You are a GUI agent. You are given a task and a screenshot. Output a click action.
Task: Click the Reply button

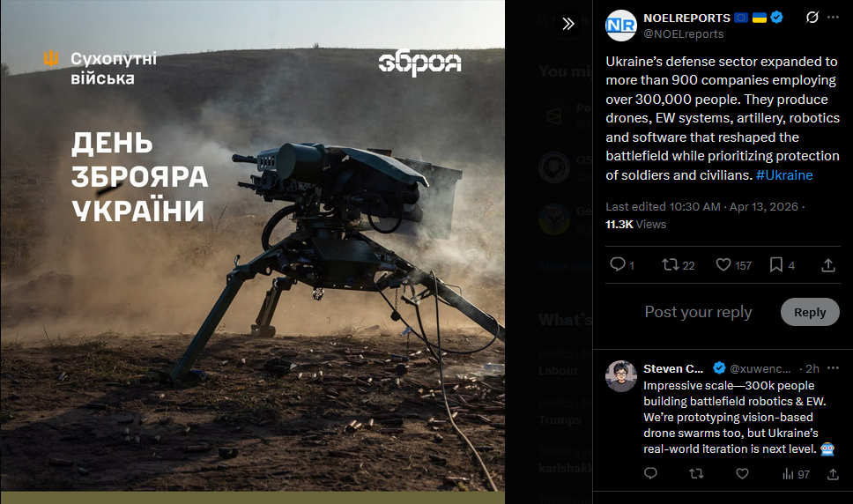(810, 312)
